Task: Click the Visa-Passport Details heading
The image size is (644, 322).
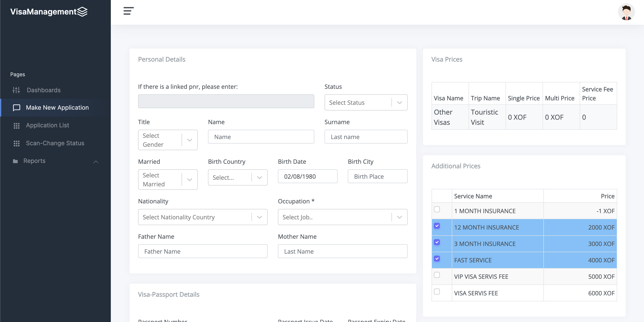Action: [x=169, y=294]
